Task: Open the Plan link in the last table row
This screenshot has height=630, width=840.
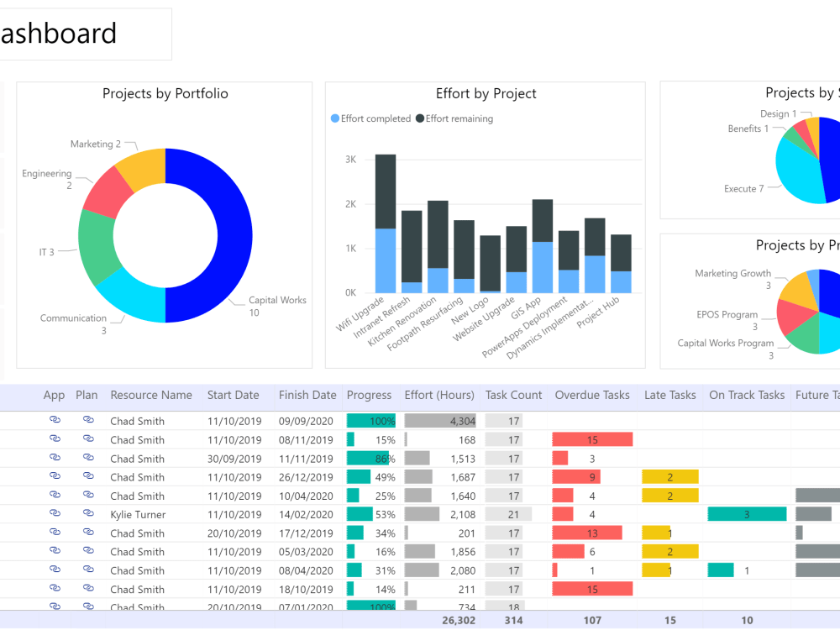Action: [x=88, y=607]
